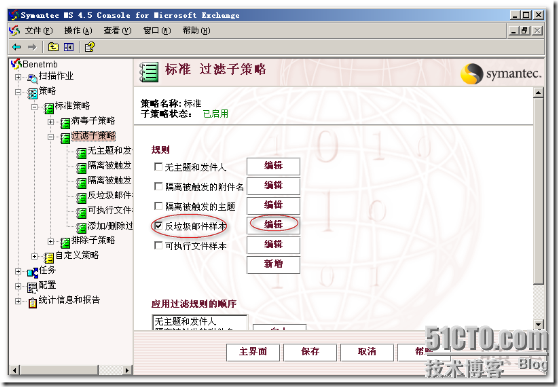Screen dimensions: 558x387
Task: Enable the 隔离被触发的附件名 rule checkbox
Action: pos(158,186)
